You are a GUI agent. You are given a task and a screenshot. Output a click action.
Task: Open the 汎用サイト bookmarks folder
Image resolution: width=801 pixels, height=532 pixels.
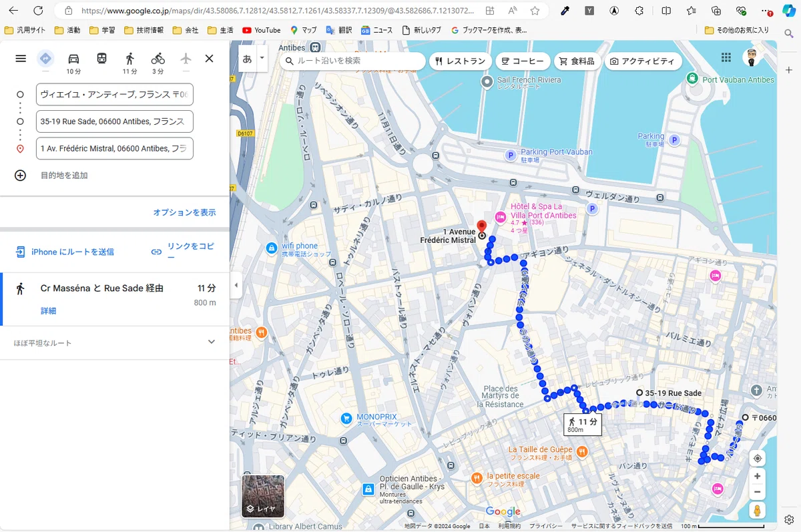(25, 30)
